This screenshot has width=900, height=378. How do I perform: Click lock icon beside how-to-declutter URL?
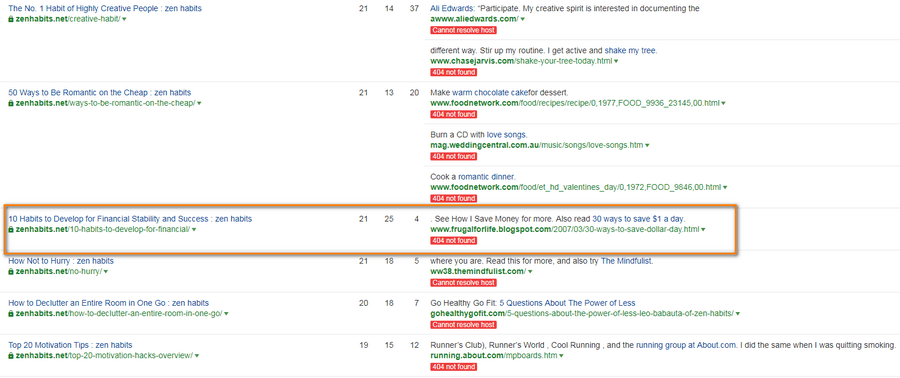(11, 314)
